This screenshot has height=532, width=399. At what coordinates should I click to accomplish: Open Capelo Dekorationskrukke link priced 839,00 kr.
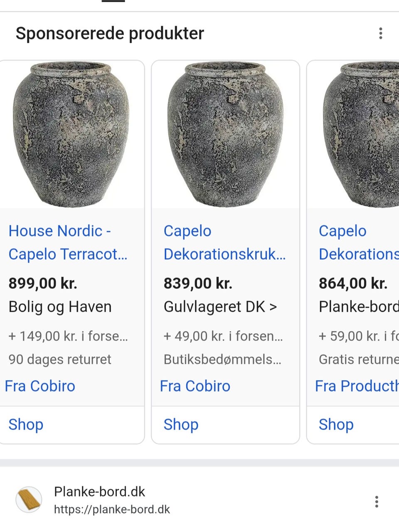[x=224, y=242]
